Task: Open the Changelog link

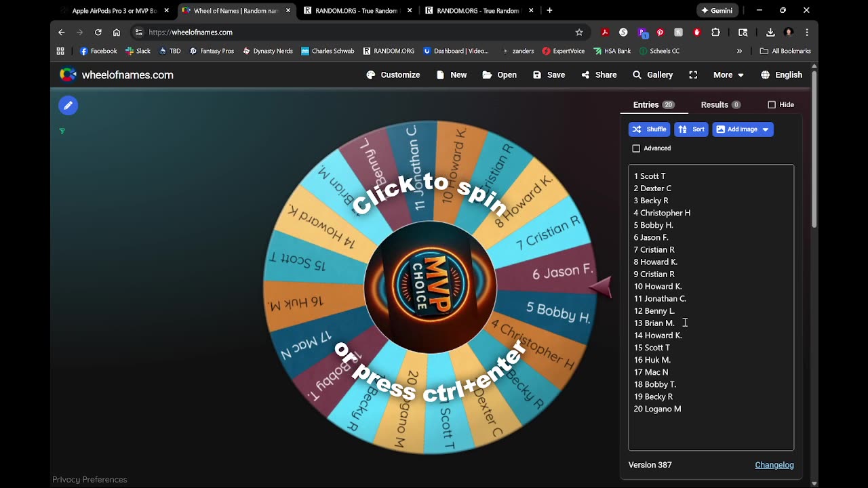Action: pos(774,465)
